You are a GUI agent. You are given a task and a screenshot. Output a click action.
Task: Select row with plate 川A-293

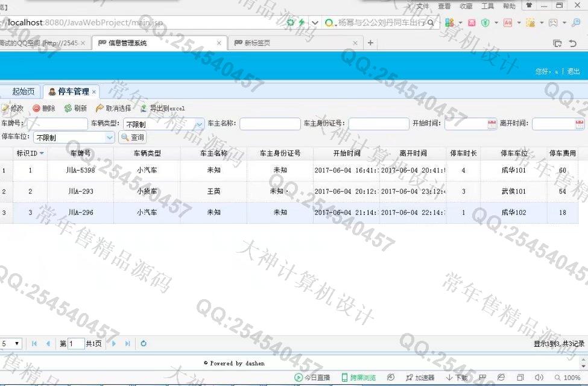tap(289, 191)
